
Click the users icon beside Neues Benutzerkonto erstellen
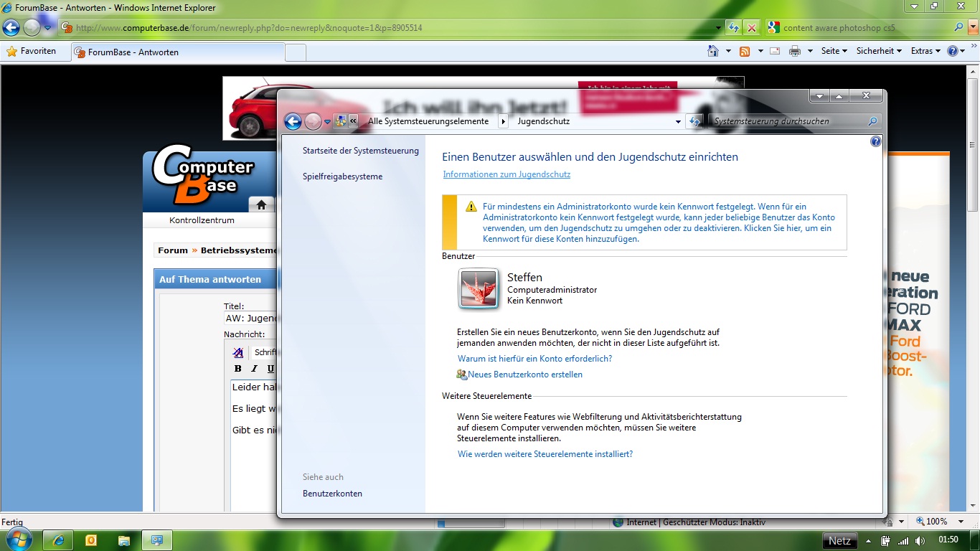pyautogui.click(x=461, y=375)
